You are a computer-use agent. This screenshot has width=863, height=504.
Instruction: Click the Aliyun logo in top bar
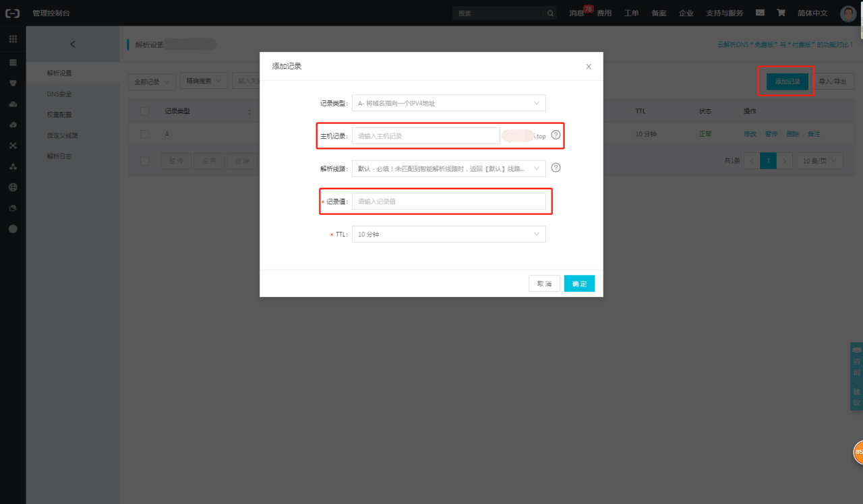click(13, 13)
